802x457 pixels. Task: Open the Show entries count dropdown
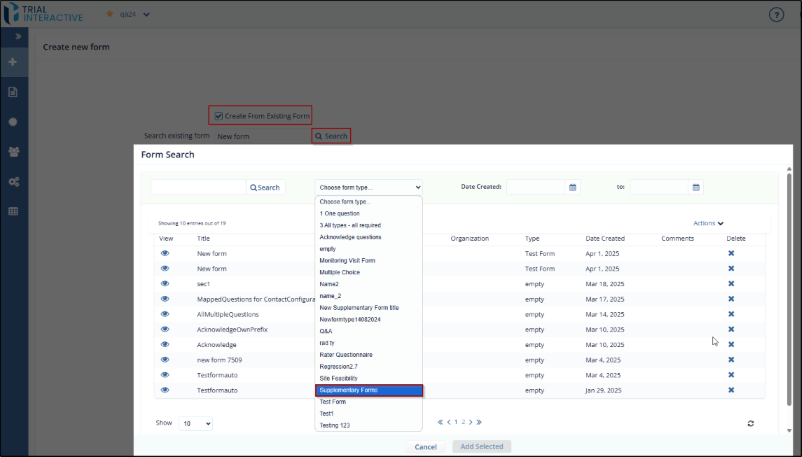195,423
